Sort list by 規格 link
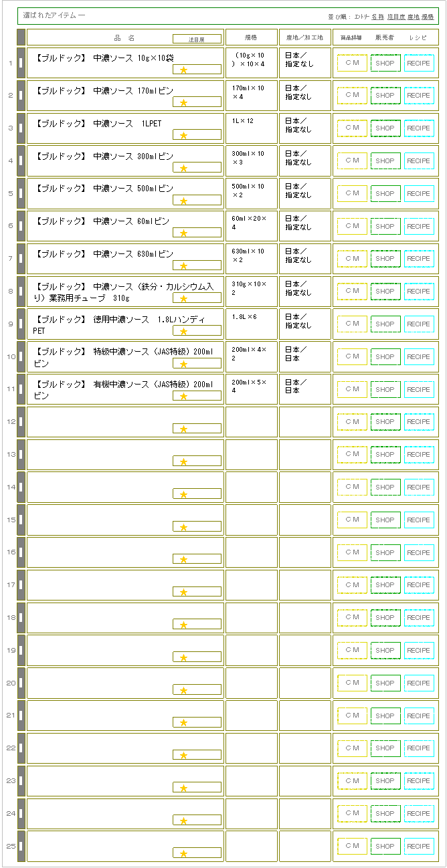This screenshot has width=447, height=868. coord(428,16)
